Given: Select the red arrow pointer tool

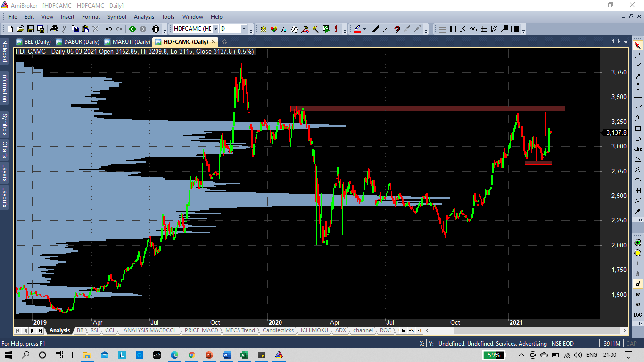Looking at the screenshot, I should pos(637,45).
